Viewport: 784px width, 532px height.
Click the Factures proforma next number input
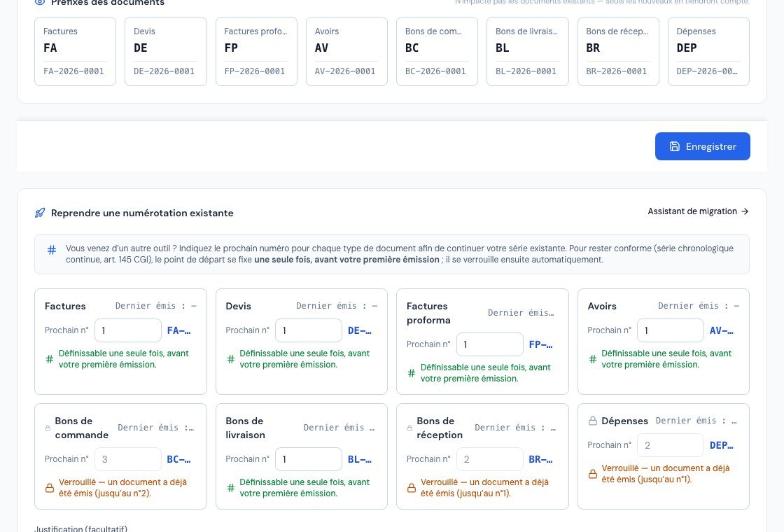click(489, 344)
